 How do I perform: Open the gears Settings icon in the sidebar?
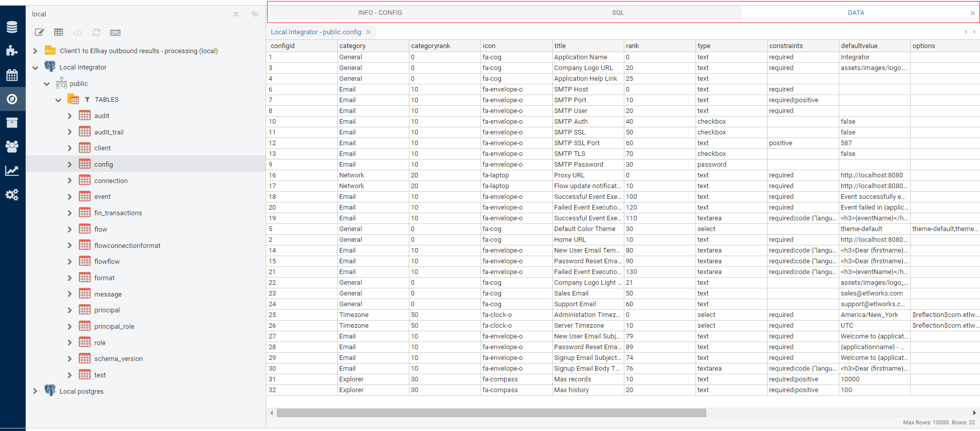pyautogui.click(x=12, y=195)
